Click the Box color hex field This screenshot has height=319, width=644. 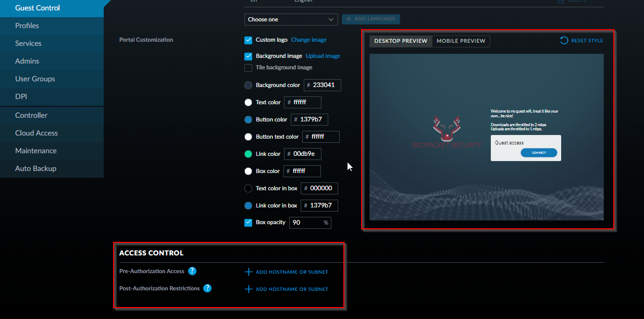pyautogui.click(x=302, y=171)
